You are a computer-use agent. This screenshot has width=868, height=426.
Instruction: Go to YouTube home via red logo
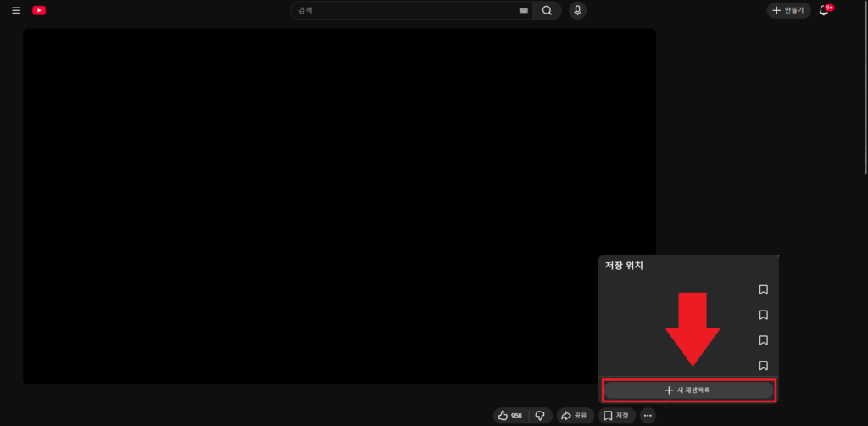tap(39, 10)
